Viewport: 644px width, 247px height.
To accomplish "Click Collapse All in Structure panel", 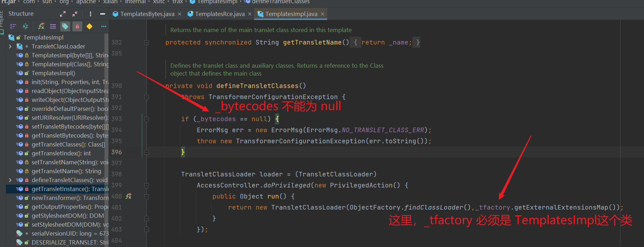I will pyautogui.click(x=75, y=14).
